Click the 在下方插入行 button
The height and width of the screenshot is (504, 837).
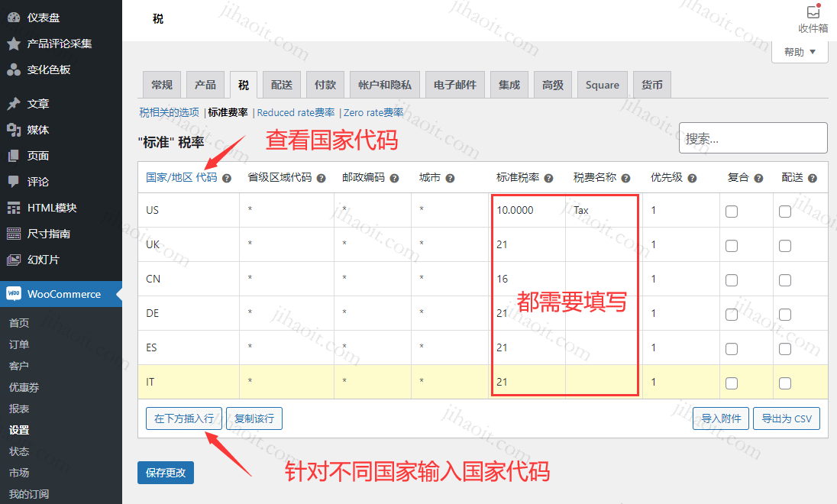(x=183, y=418)
